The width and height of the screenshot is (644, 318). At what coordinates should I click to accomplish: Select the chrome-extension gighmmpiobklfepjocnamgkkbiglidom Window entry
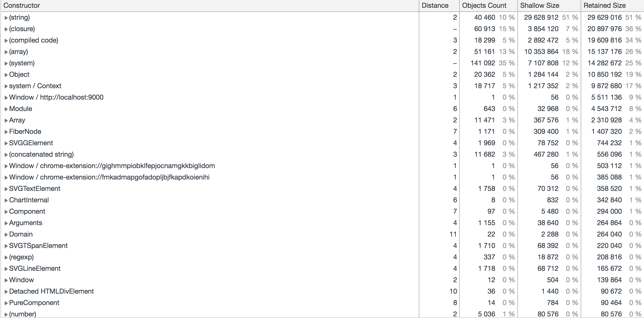pos(112,165)
